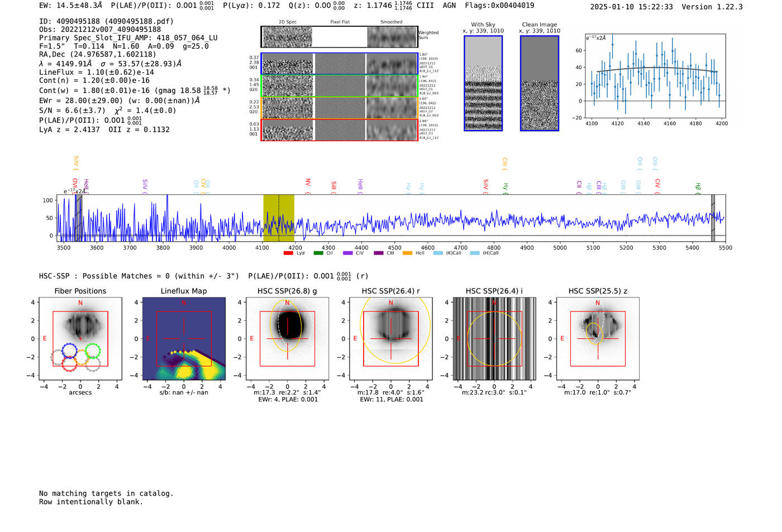The height and width of the screenshot is (532, 782).
Task: Click the zoomed emission-line fit plot near 4150 Å
Action: pyautogui.click(x=655, y=76)
